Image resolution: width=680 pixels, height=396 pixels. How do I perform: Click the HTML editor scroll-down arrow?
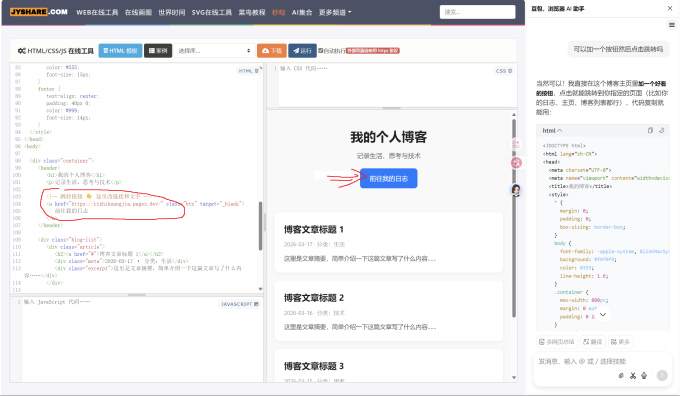pos(260,289)
